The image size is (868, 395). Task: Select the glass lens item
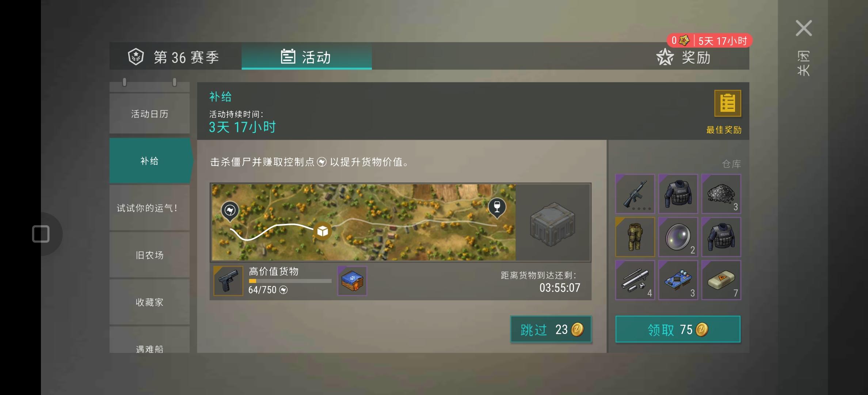[x=678, y=237]
